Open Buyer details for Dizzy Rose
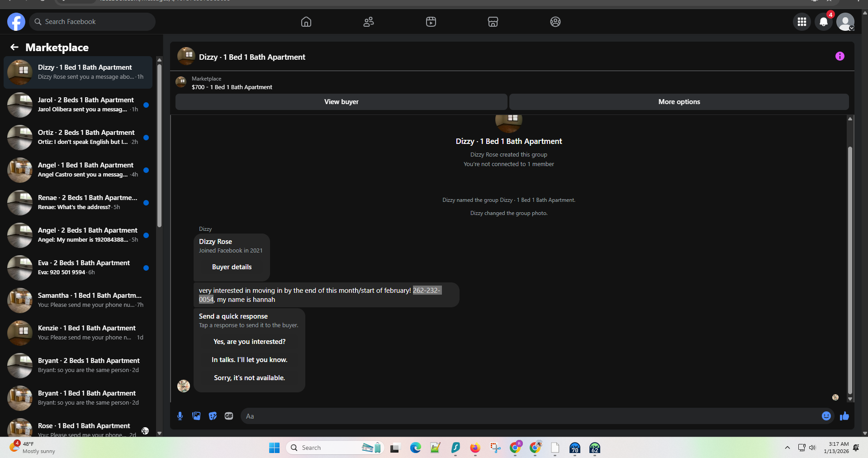868x458 pixels. (232, 267)
